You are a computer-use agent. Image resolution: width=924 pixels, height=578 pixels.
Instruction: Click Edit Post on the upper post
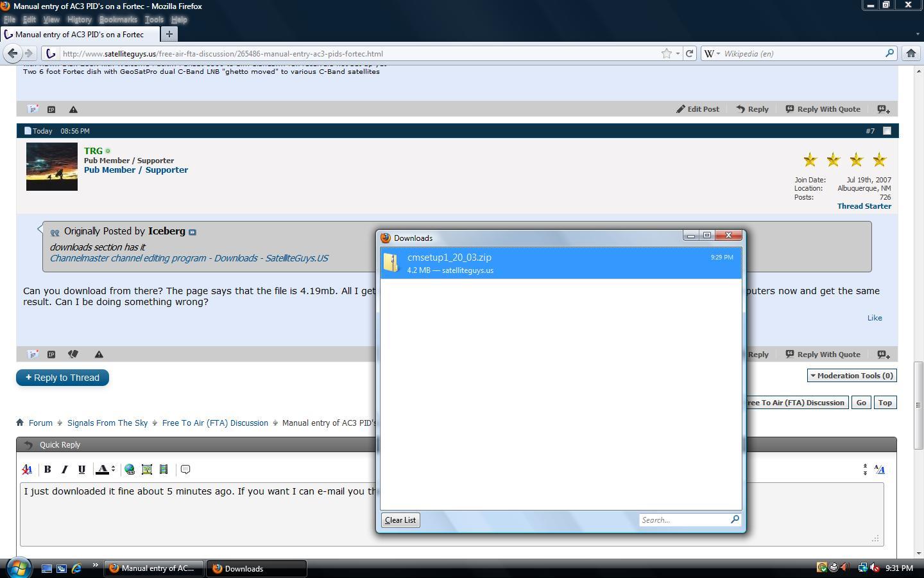click(697, 109)
